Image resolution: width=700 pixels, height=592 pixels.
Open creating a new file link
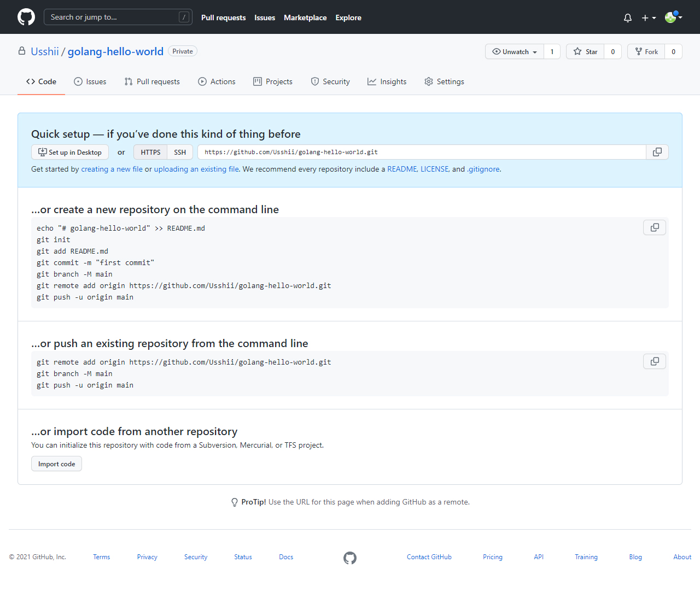pos(112,169)
